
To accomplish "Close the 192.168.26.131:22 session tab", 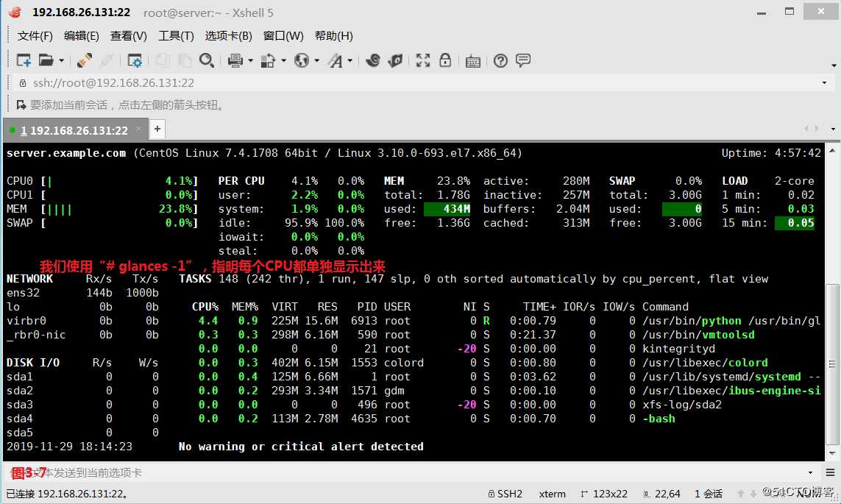I will (138, 129).
